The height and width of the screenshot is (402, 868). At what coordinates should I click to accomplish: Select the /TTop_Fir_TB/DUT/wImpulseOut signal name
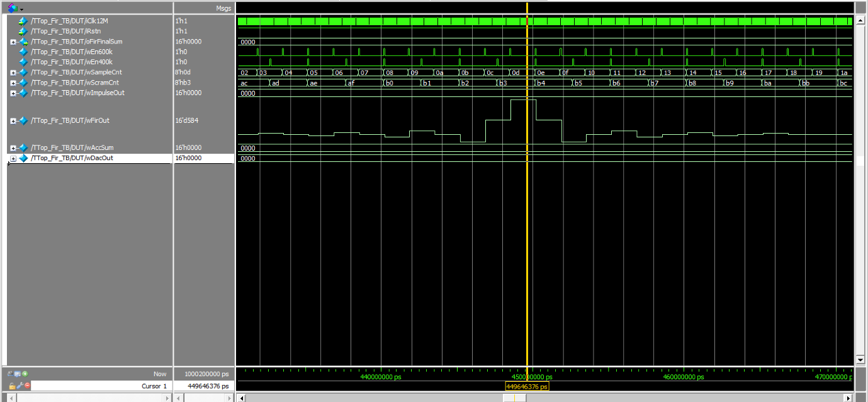[77, 93]
